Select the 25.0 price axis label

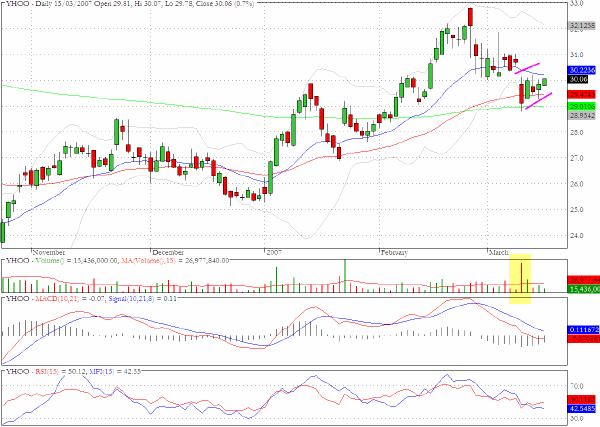[x=577, y=210]
